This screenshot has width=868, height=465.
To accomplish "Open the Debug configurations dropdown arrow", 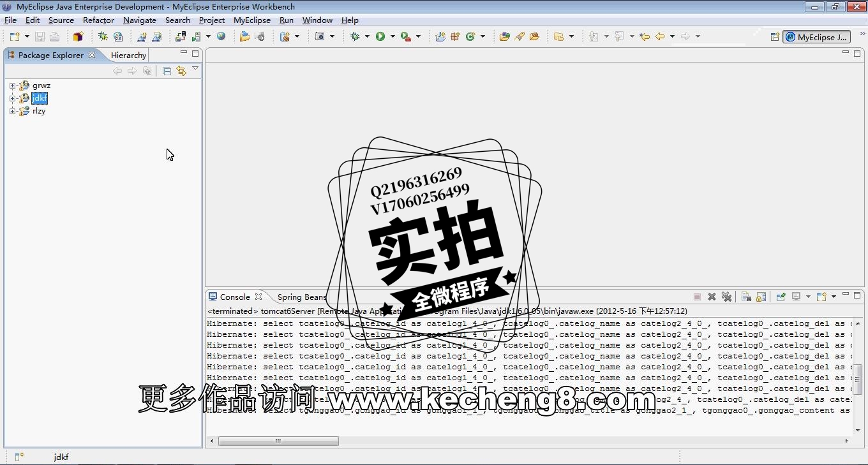I will 367,37.
